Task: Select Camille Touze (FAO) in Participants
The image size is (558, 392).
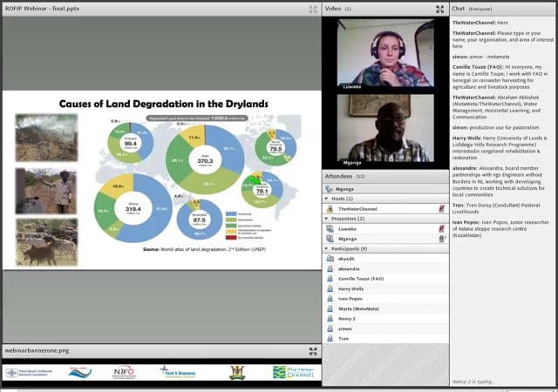Action: coord(385,279)
